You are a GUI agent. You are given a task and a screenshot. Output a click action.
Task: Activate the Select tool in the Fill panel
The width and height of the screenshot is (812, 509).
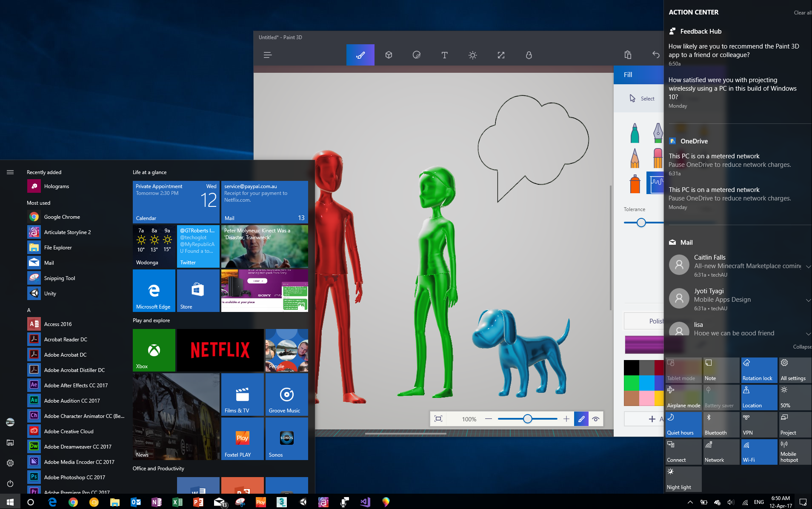tap(643, 98)
